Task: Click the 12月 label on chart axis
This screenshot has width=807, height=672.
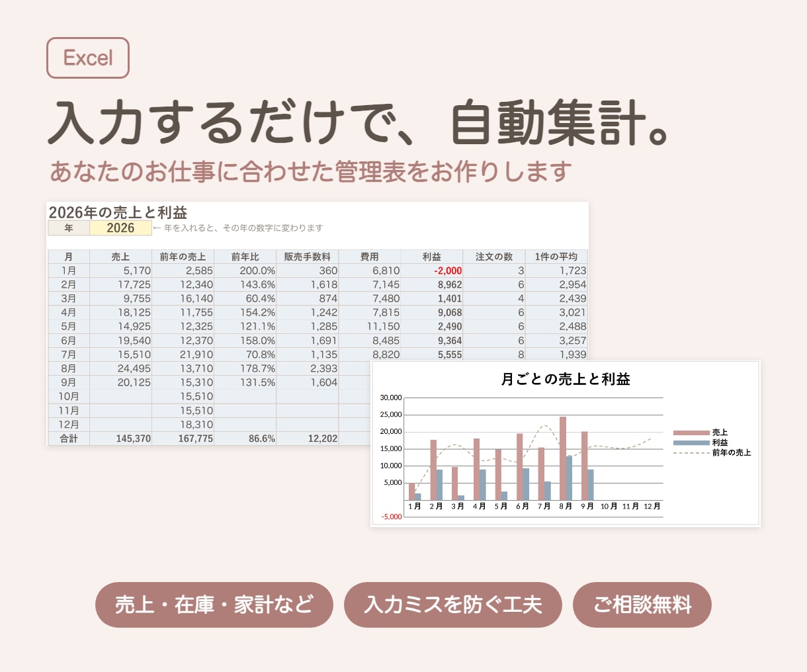Action: (x=652, y=506)
